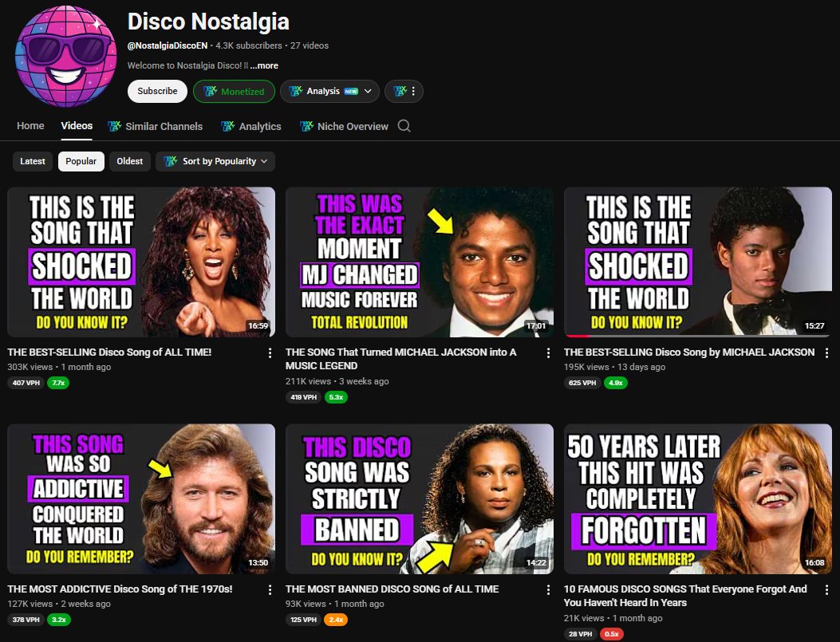This screenshot has height=642, width=840.
Task: Click the 7.7x outlier badge
Action: pos(58,383)
